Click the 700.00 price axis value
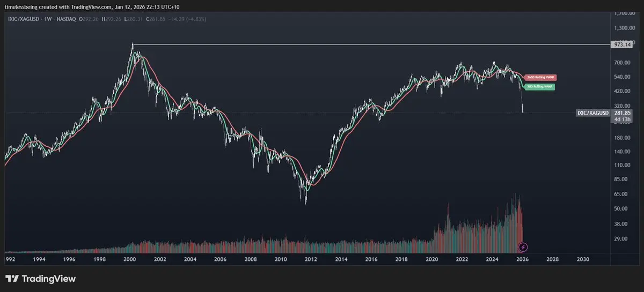Viewport: 644px width, 292px height. (623, 63)
